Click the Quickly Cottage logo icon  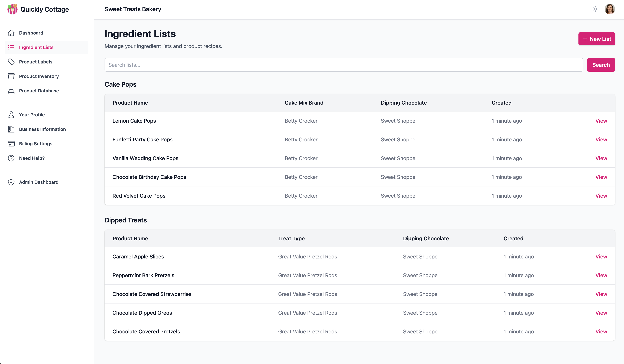click(x=12, y=9)
